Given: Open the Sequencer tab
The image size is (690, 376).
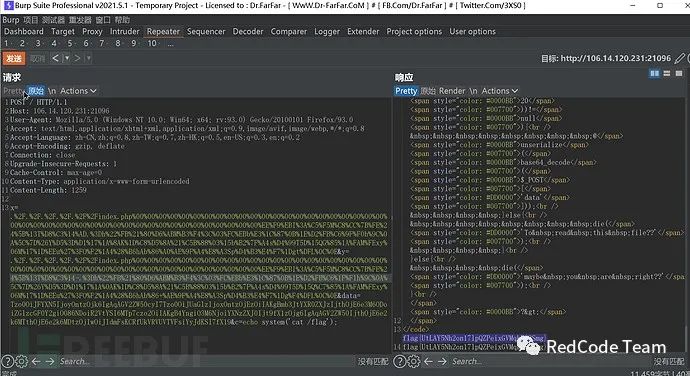Looking at the screenshot, I should [x=206, y=31].
